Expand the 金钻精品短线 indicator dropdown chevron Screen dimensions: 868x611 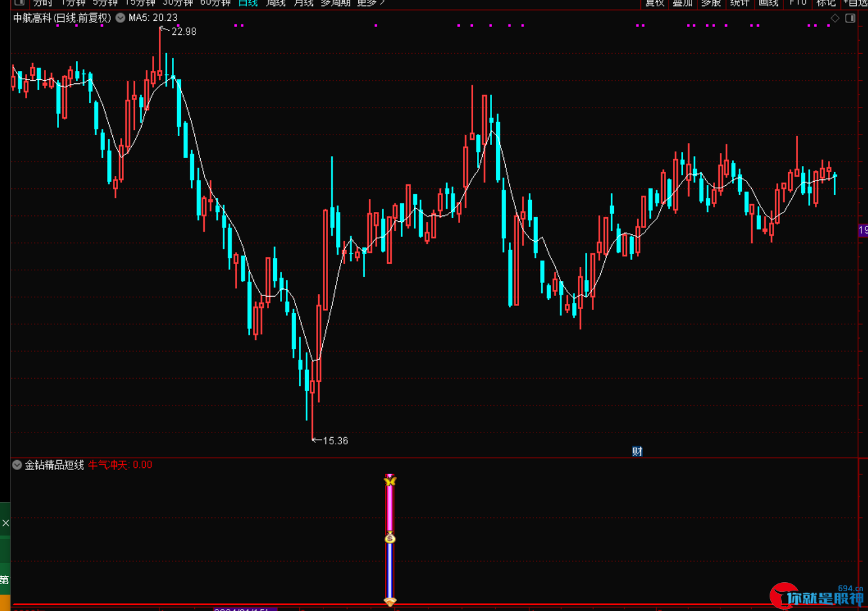[x=18, y=465]
